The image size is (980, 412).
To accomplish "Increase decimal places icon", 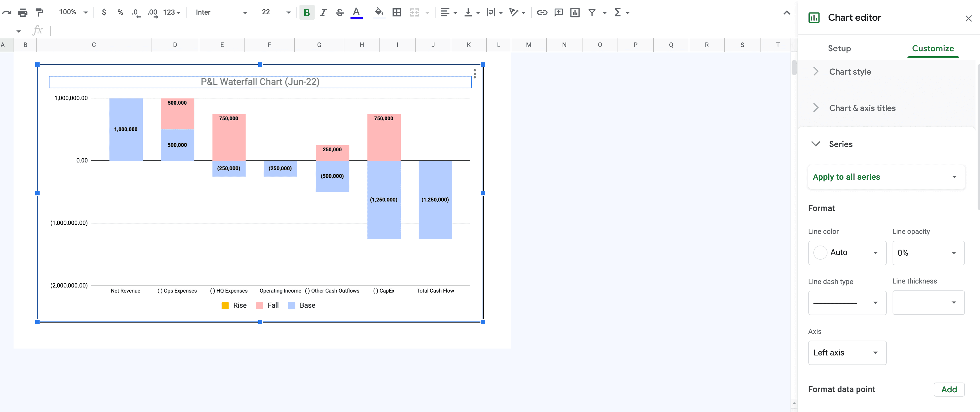I will pyautogui.click(x=153, y=12).
